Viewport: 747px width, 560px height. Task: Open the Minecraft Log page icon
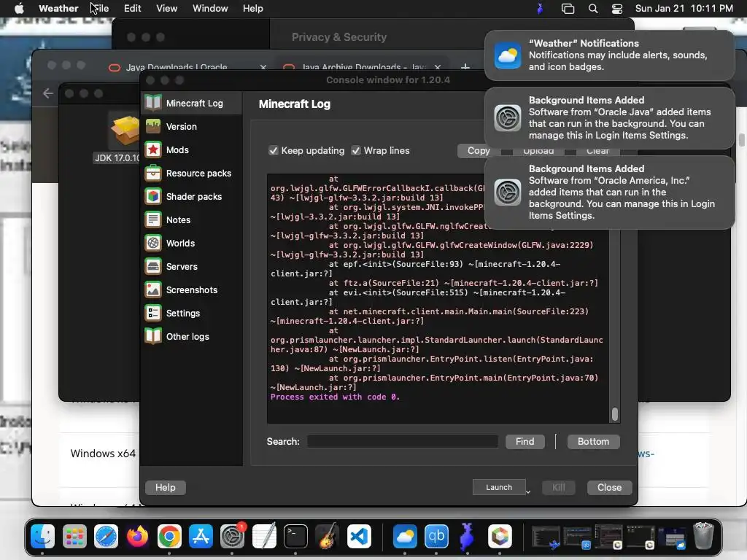pyautogui.click(x=153, y=103)
